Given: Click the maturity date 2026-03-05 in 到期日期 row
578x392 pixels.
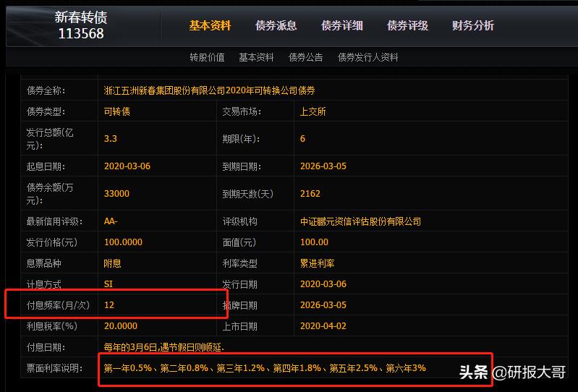Looking at the screenshot, I should (x=323, y=166).
